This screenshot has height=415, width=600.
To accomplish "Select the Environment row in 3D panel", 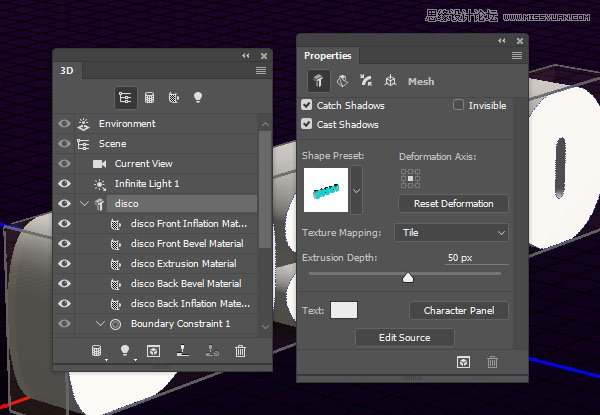I will tap(166, 124).
